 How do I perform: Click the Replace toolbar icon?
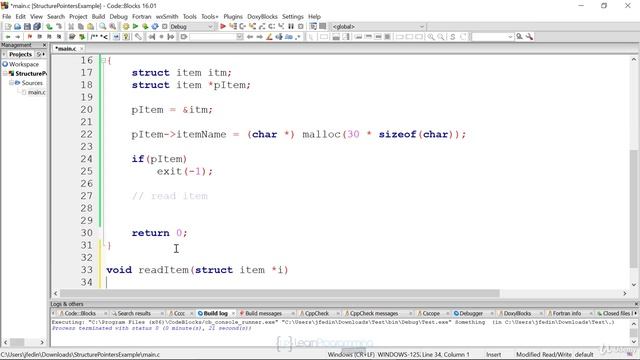(x=113, y=27)
